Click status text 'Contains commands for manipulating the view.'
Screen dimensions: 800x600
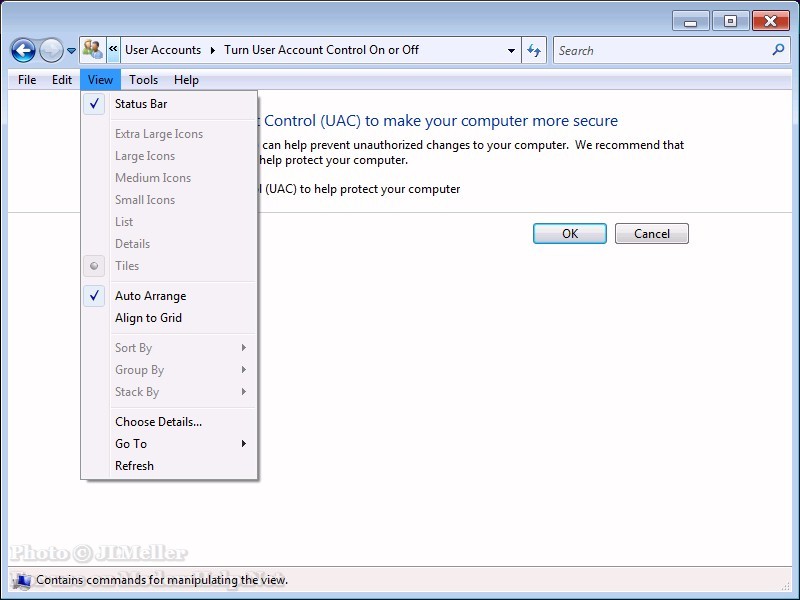[x=162, y=580]
